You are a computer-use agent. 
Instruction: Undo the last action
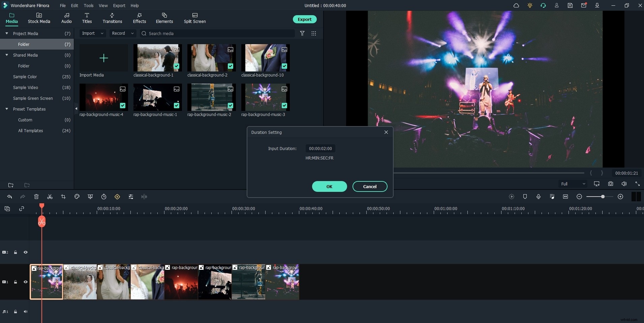(9, 197)
